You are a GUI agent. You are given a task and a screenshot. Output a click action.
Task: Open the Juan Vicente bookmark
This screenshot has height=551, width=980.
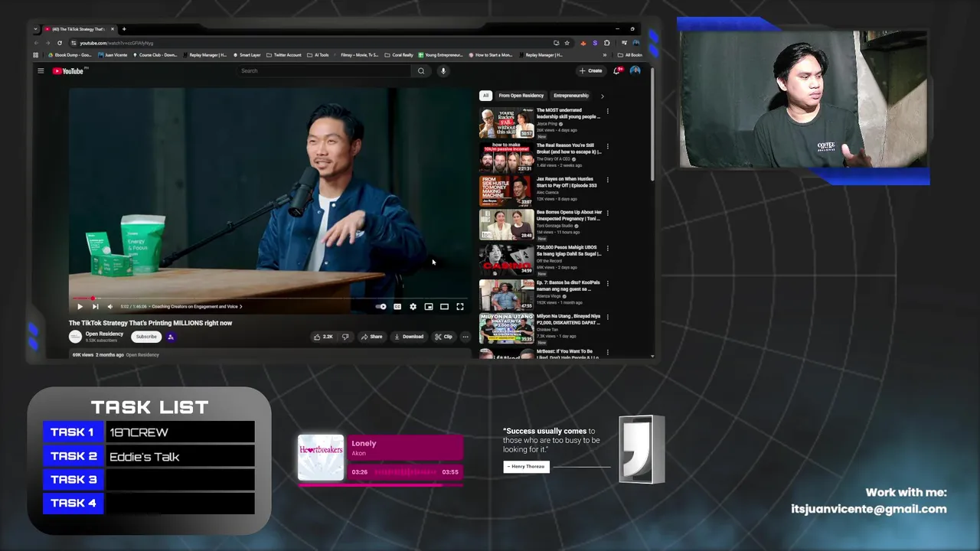[x=113, y=55]
